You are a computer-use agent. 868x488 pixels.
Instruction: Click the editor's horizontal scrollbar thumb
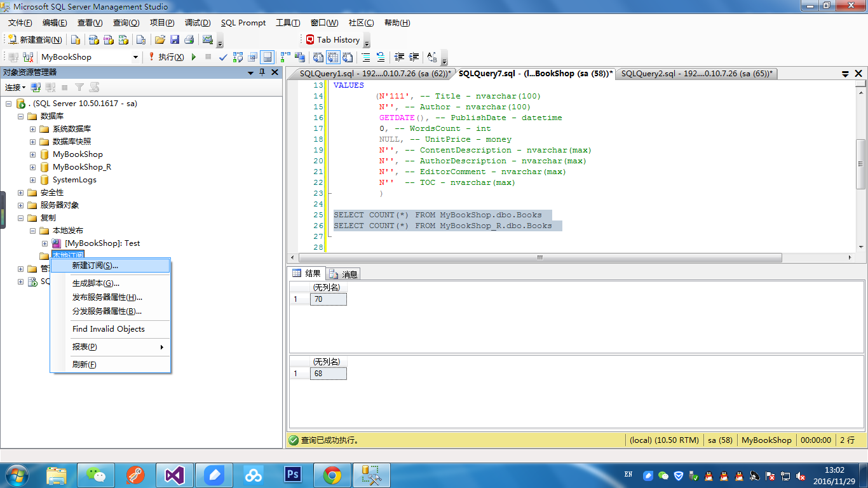point(539,258)
